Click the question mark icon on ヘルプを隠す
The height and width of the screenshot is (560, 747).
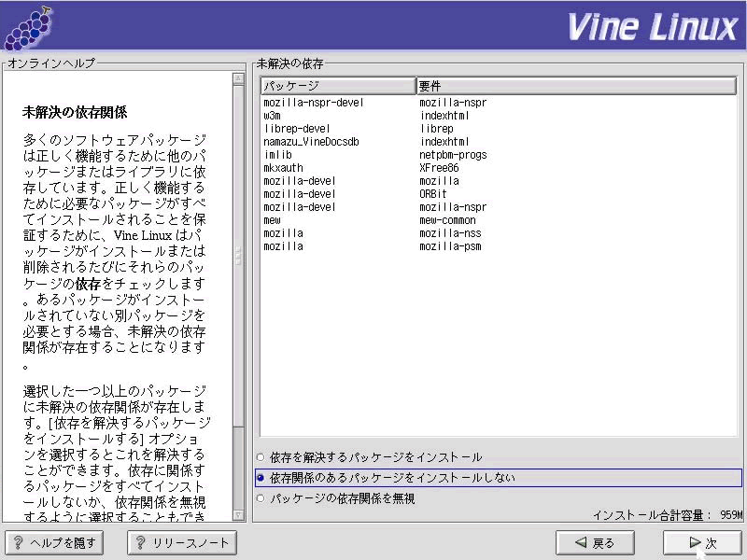coord(18,542)
